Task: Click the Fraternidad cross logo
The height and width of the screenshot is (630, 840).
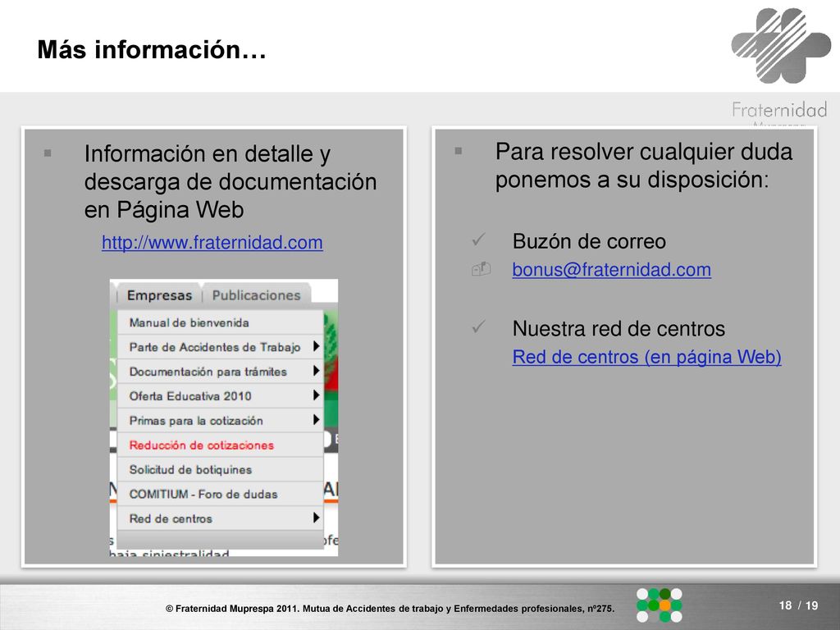Action: click(781, 46)
